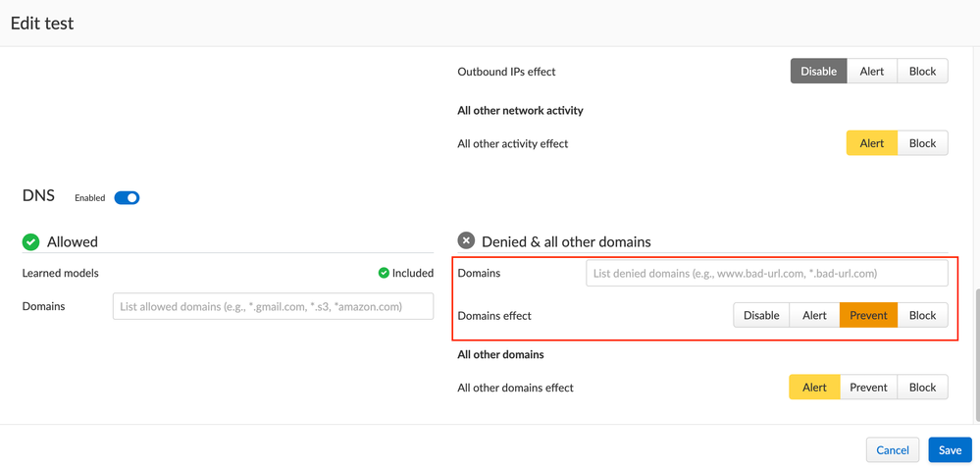Set All other activity effect to Alert

[871, 143]
